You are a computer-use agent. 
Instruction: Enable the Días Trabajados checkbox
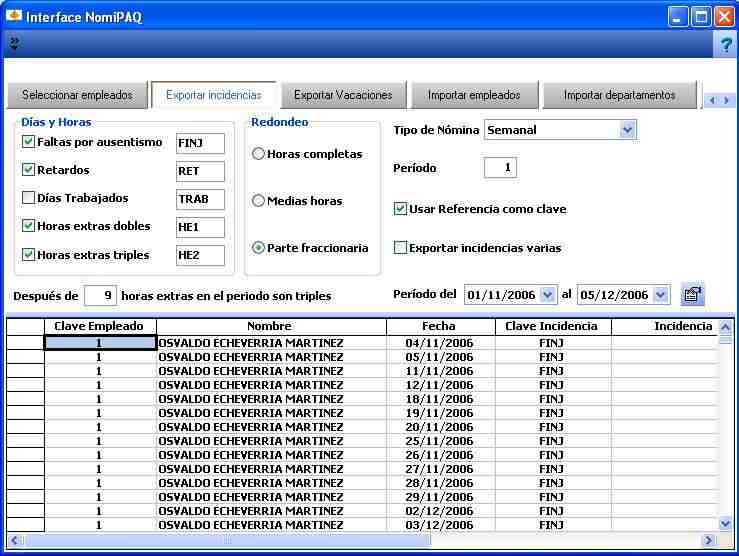point(28,197)
